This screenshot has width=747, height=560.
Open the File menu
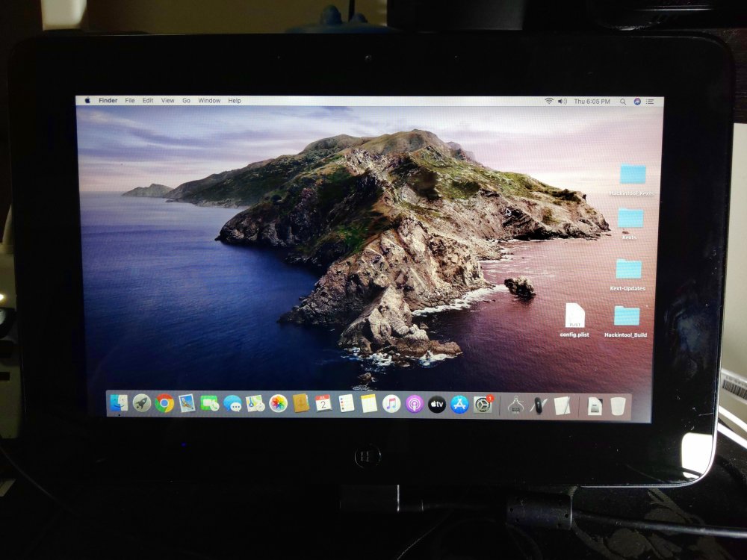(x=129, y=101)
